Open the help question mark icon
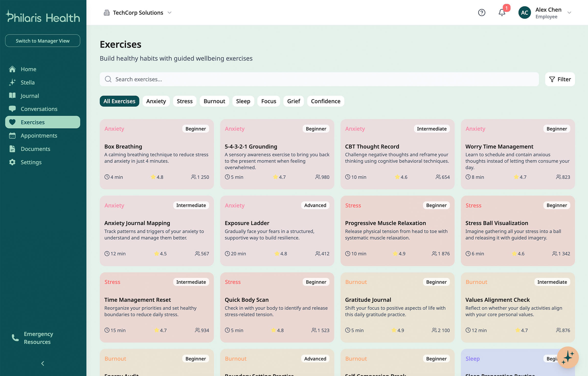 point(482,13)
